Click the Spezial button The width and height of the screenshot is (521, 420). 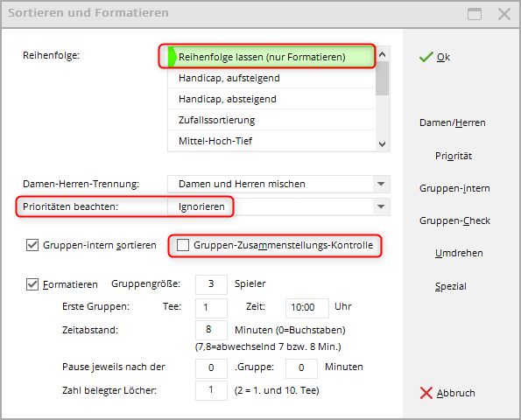451,286
